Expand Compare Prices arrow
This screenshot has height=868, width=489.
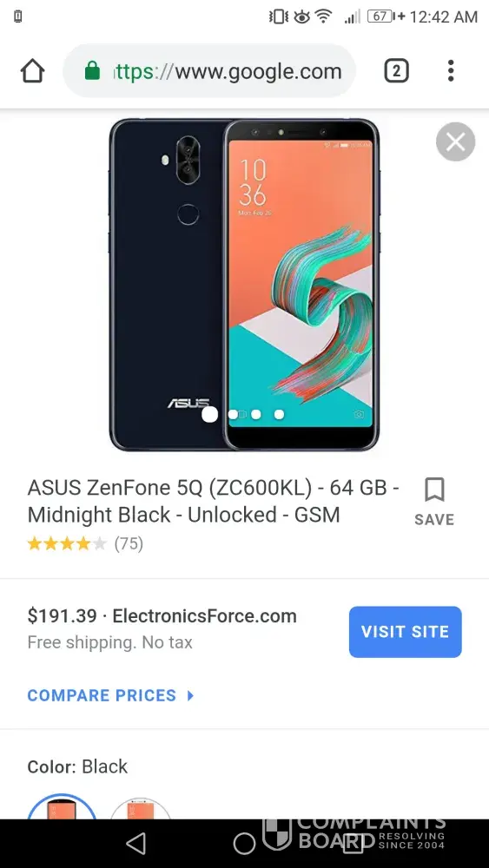coord(190,695)
